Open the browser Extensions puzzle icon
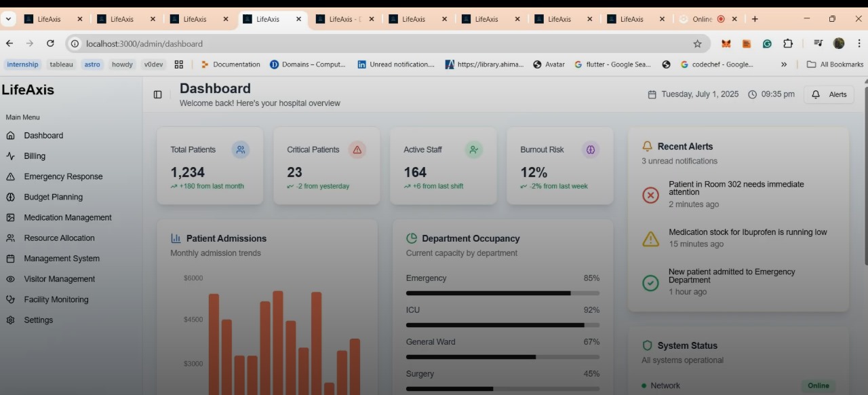868x395 pixels. (787, 43)
